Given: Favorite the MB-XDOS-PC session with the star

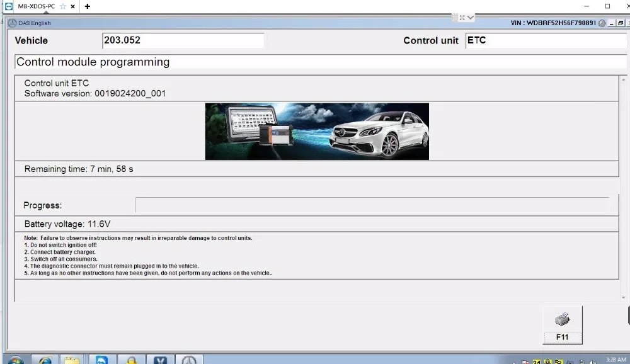Looking at the screenshot, I should pos(62,6).
